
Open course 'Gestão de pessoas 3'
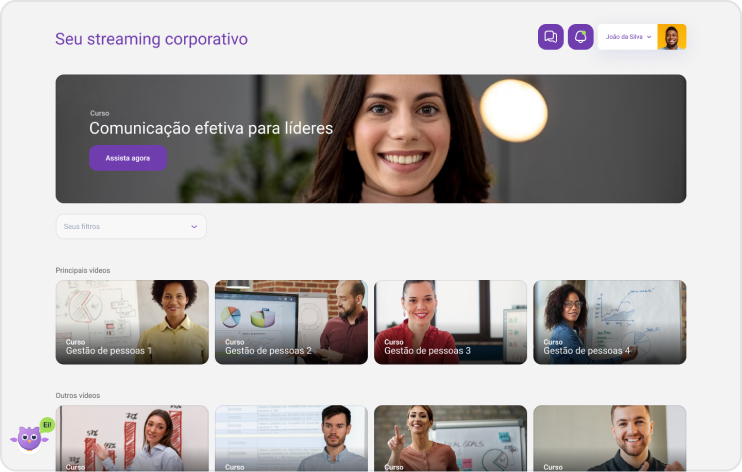coord(450,322)
